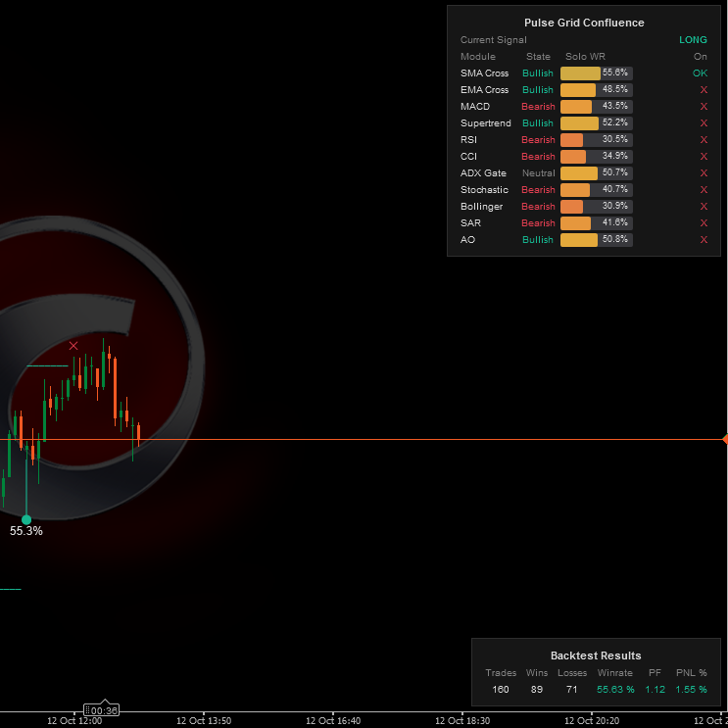The width and height of the screenshot is (728, 728).
Task: Click the X status for MACD
Action: click(x=704, y=107)
